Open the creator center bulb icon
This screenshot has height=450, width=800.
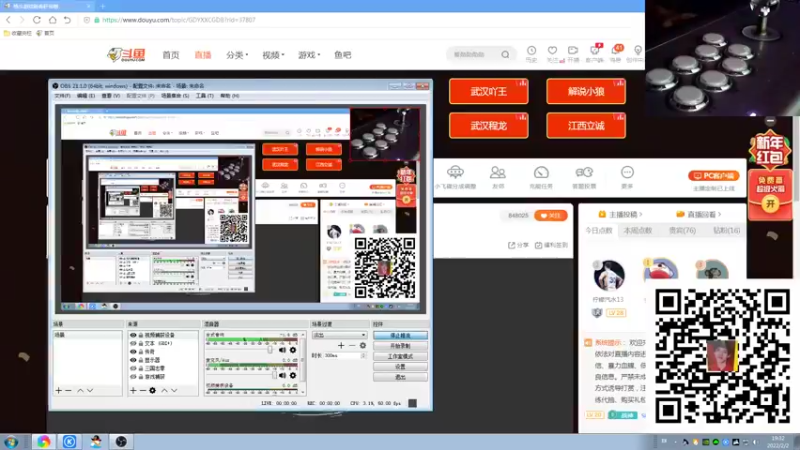coord(638,50)
